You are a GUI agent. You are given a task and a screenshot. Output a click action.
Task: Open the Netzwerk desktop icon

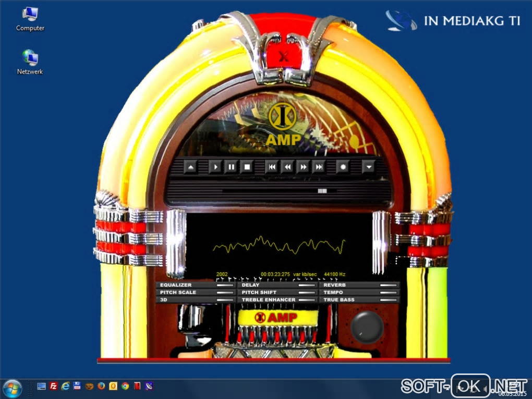(x=30, y=62)
